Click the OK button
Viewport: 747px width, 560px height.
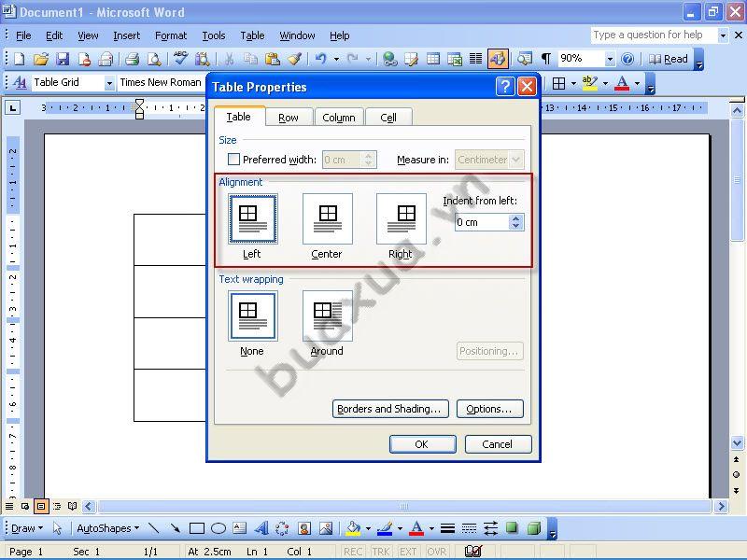(x=423, y=444)
